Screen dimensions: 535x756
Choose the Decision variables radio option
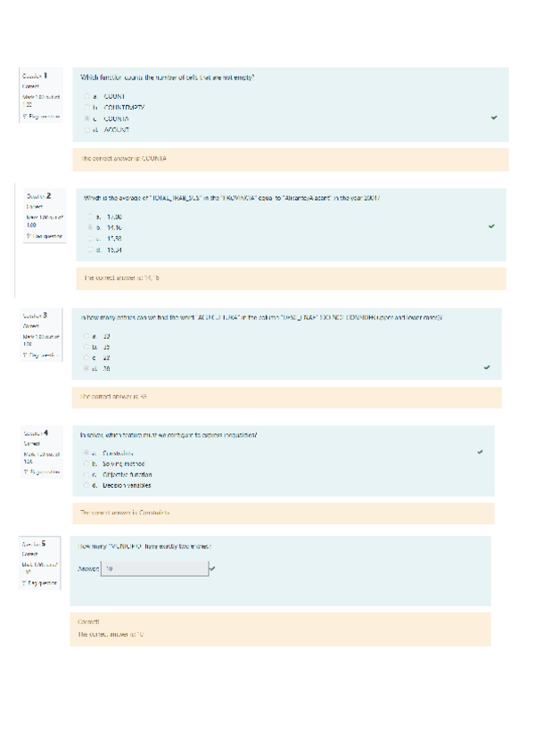(86, 486)
